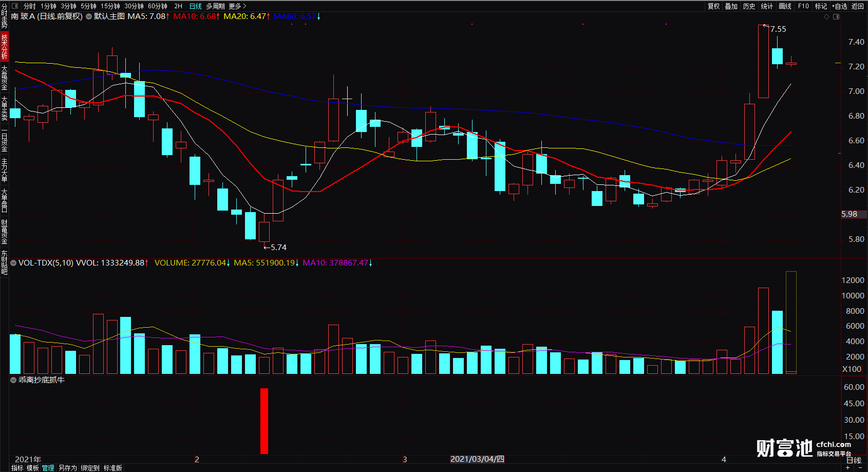Expand the 乖离抄底抓牛 indicator dropdown arrow
The image size is (868, 472).
[13, 380]
